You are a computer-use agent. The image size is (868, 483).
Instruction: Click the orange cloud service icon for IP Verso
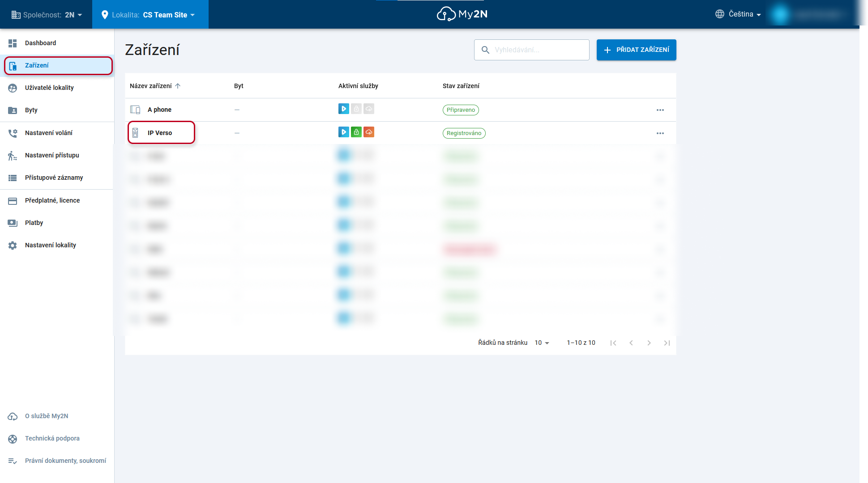point(369,132)
